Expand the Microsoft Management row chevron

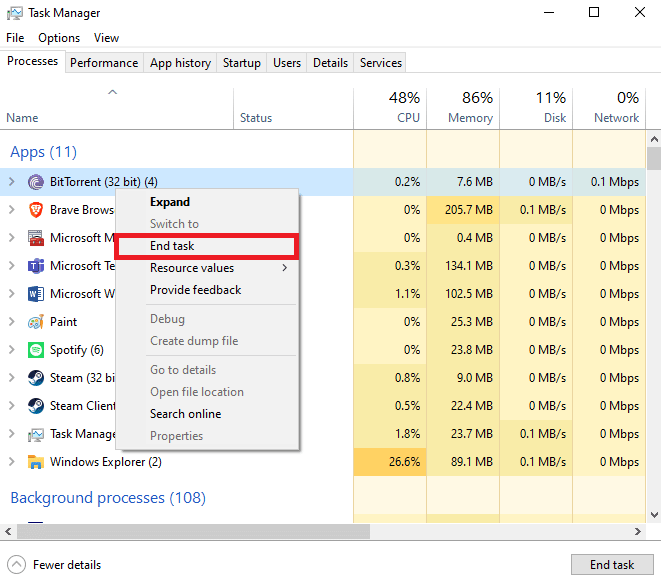(x=12, y=237)
